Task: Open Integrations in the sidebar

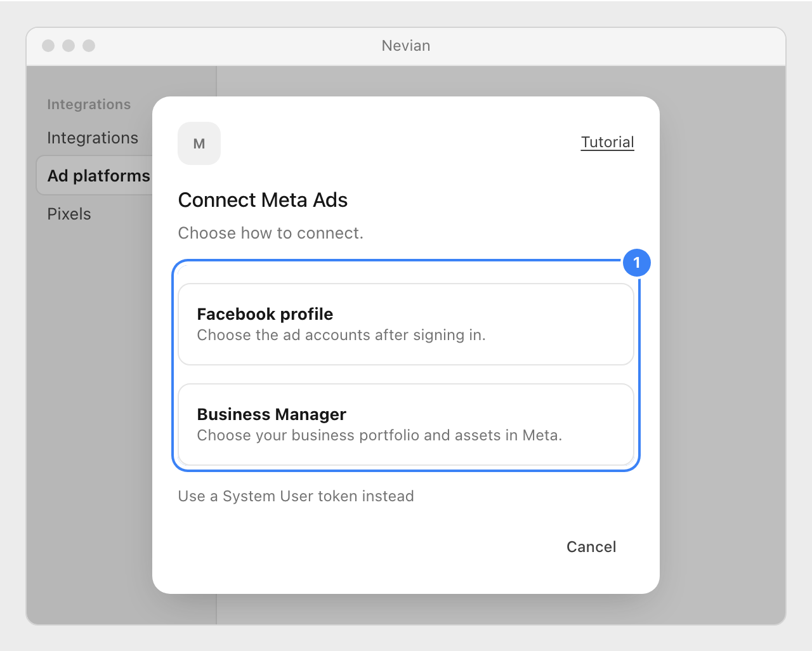Action: click(x=93, y=138)
